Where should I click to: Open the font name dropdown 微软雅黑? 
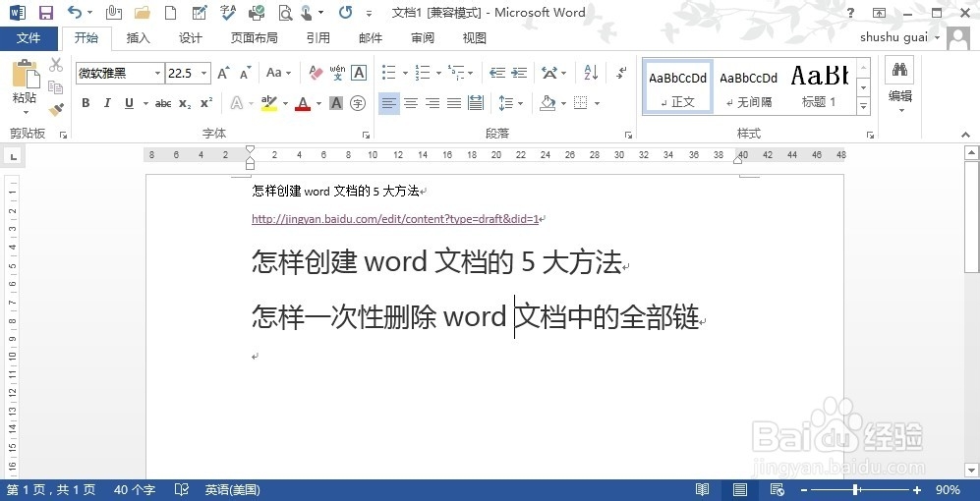[x=157, y=73]
